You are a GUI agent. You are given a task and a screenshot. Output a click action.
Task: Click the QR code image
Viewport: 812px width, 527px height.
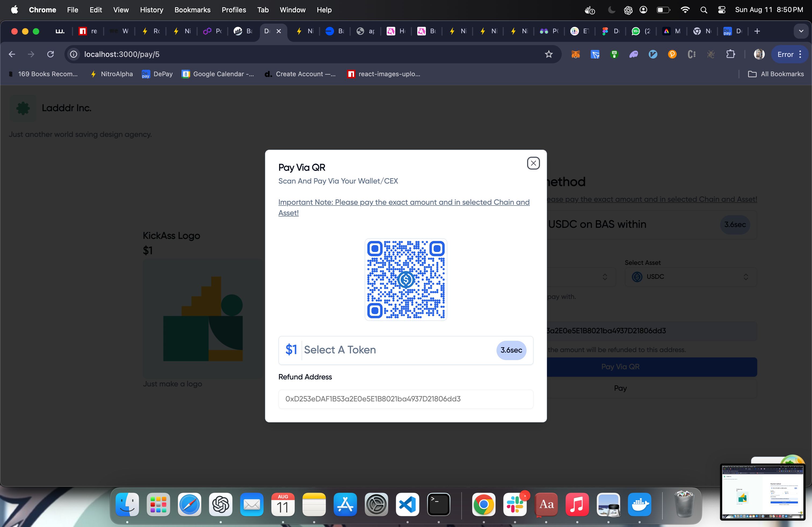406,279
